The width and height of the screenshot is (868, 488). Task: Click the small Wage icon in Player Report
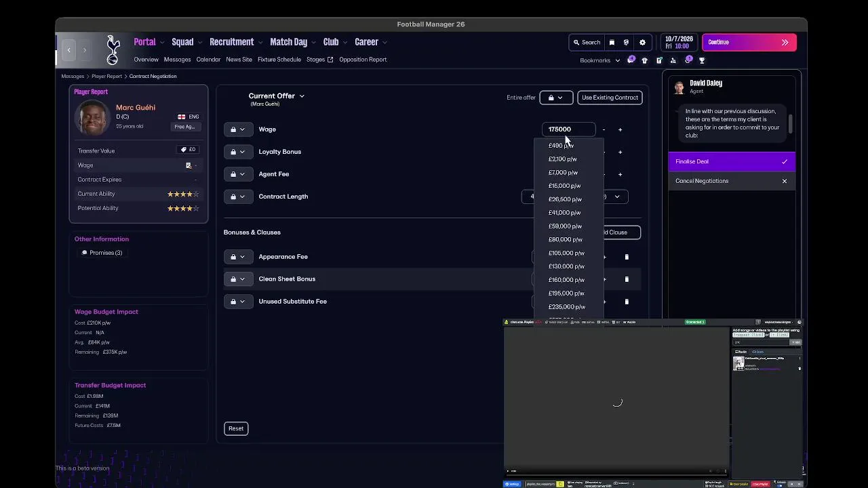coord(189,165)
